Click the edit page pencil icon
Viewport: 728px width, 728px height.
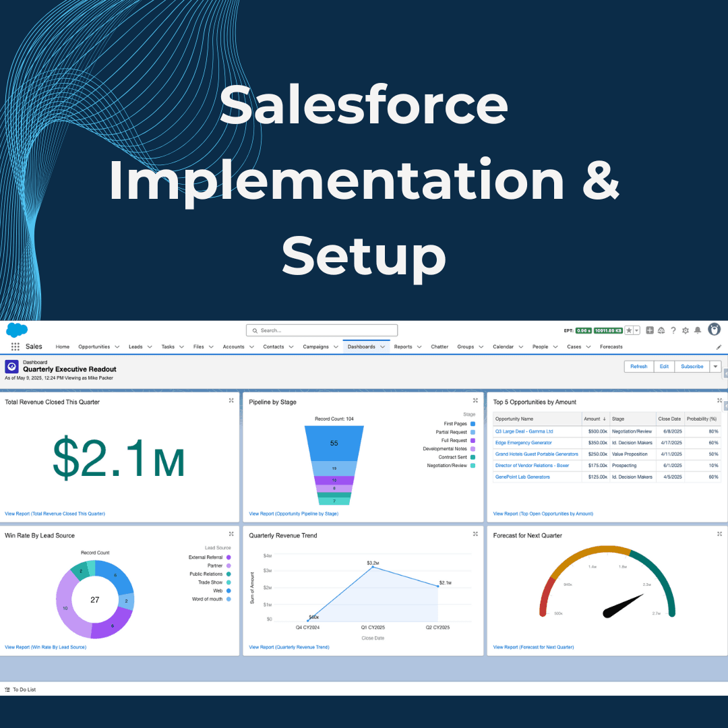point(717,346)
